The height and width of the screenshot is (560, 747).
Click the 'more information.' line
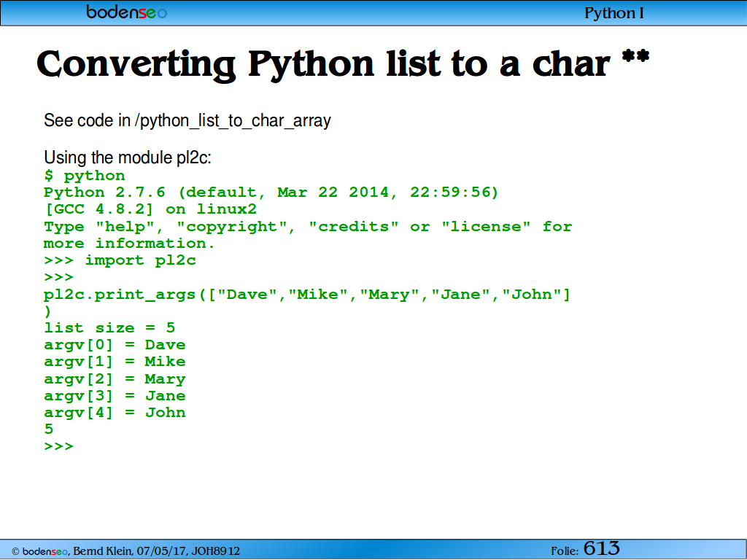[129, 244]
